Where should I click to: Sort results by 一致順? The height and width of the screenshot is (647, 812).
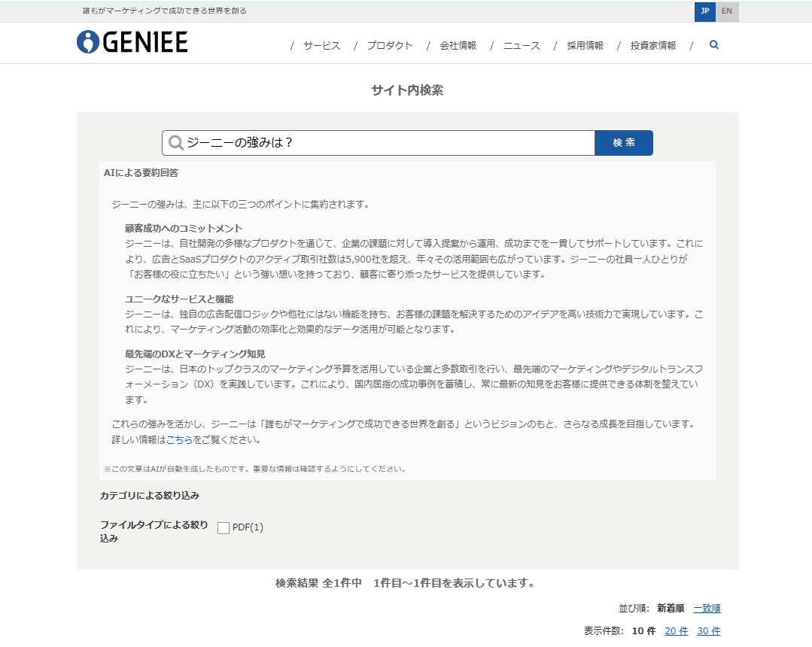click(x=707, y=608)
